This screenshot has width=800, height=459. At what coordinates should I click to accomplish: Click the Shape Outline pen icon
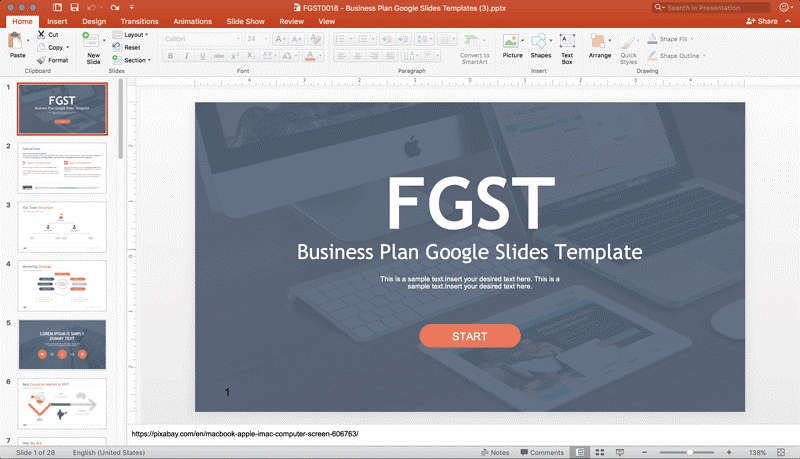coord(652,56)
